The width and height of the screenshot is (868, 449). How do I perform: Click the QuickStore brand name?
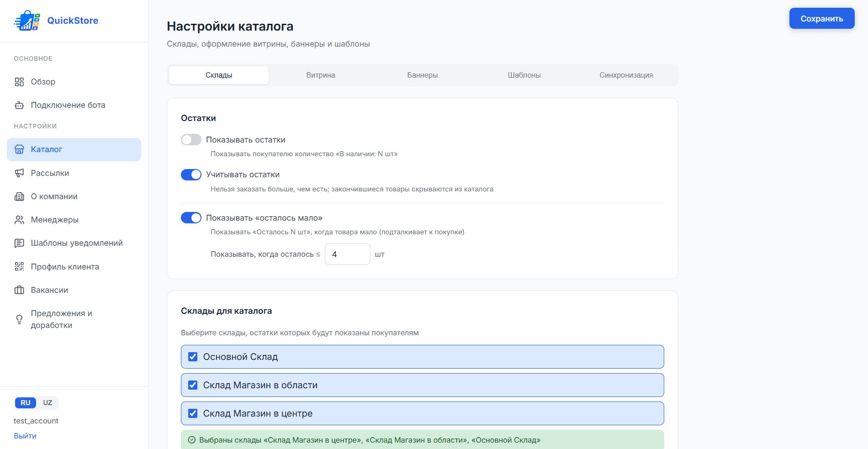point(73,21)
